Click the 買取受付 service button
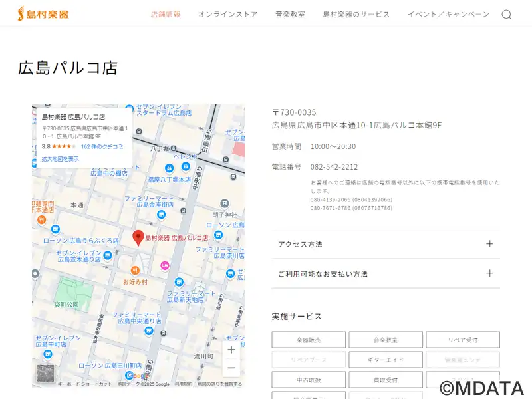 point(386,380)
